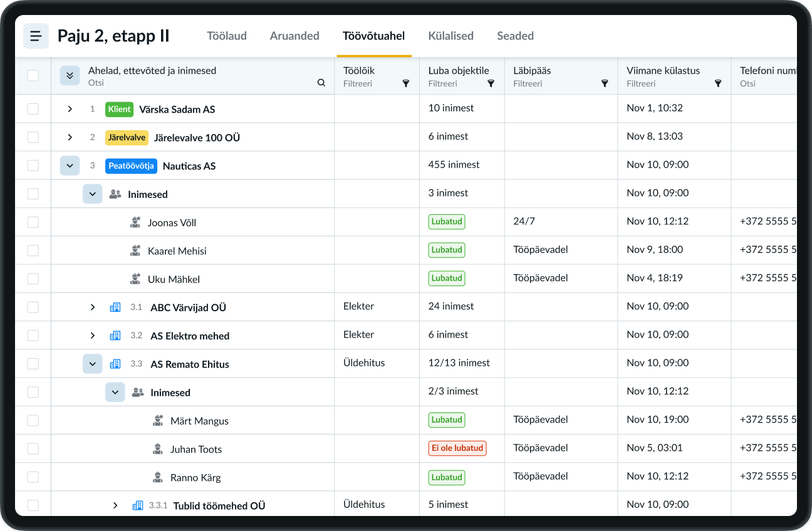Open the Aruanded tab
This screenshot has width=812, height=531.
pyautogui.click(x=294, y=36)
